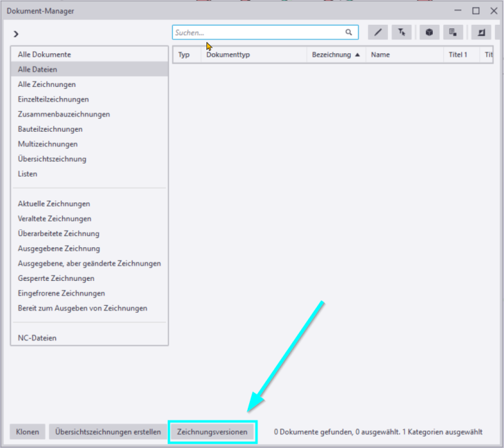Select Zusammenbauzeichnungen in category list
504x448 pixels.
[x=89, y=114]
